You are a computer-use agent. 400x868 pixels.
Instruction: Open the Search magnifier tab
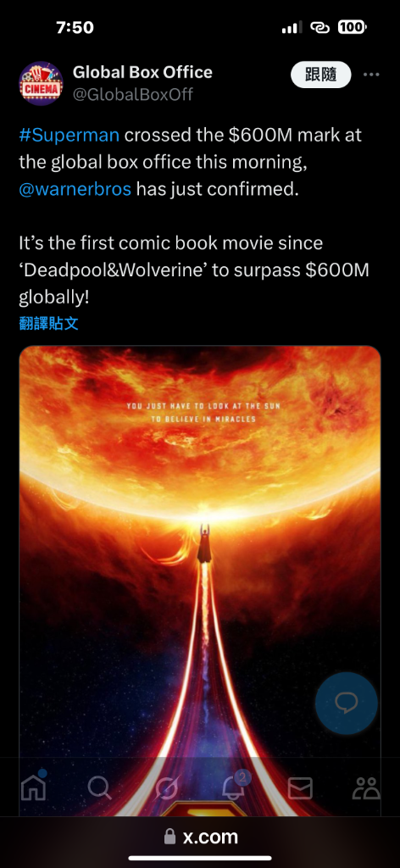click(100, 787)
